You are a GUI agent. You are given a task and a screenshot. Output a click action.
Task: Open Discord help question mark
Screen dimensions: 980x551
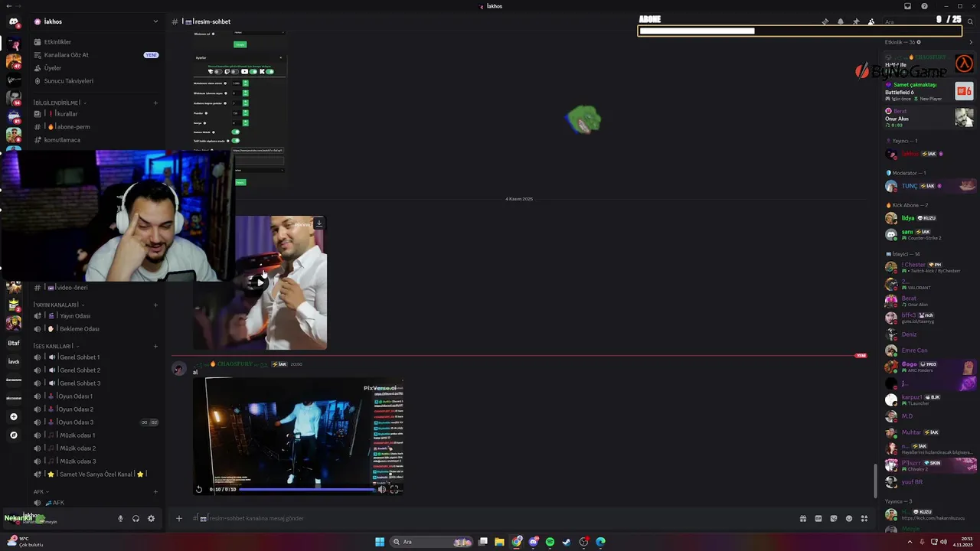tap(924, 6)
